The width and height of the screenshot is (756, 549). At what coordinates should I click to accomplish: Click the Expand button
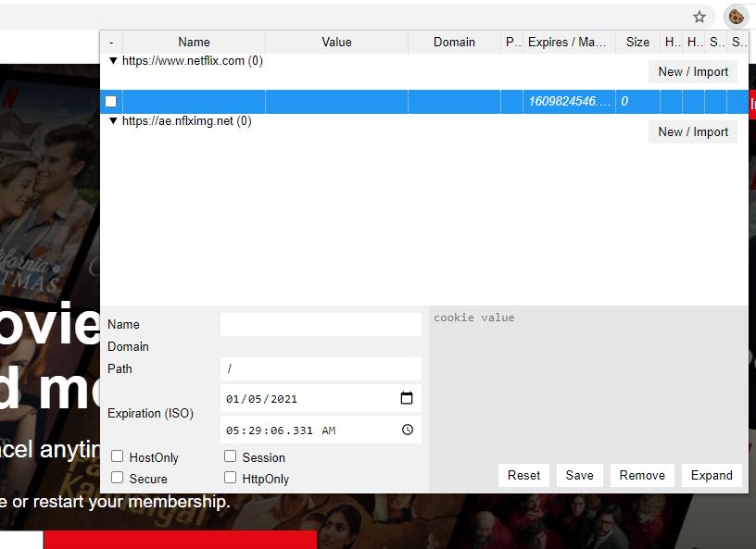tap(712, 476)
